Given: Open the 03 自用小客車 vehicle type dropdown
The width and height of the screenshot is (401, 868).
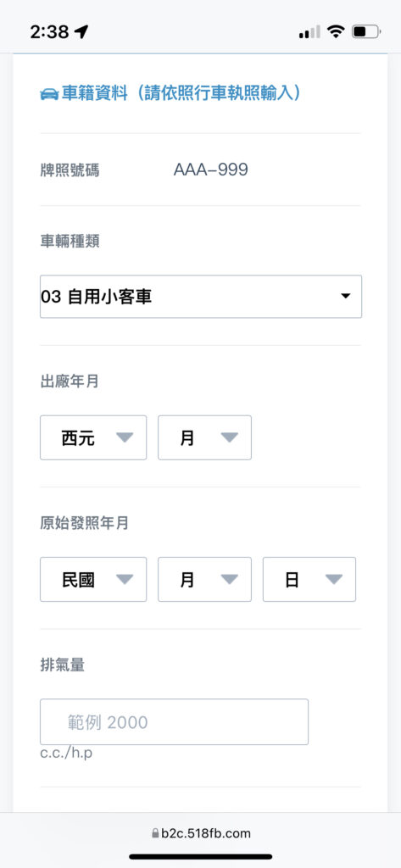Looking at the screenshot, I should pyautogui.click(x=200, y=297).
